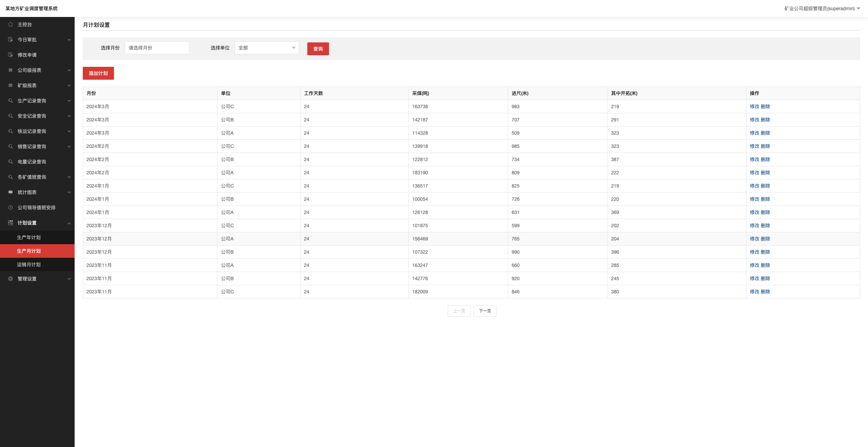Expand the 公司级报表 menu arrow
This screenshot has height=447, width=868.
click(x=69, y=71)
